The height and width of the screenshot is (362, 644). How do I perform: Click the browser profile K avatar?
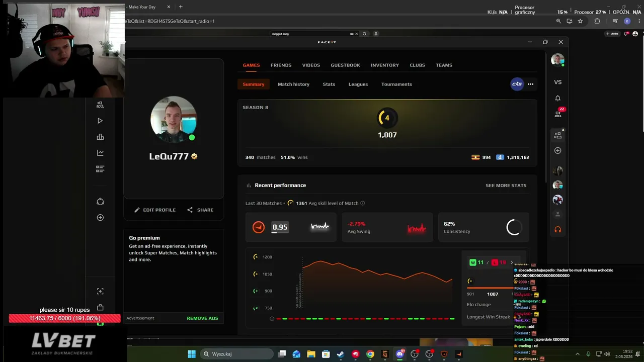pyautogui.click(x=627, y=21)
